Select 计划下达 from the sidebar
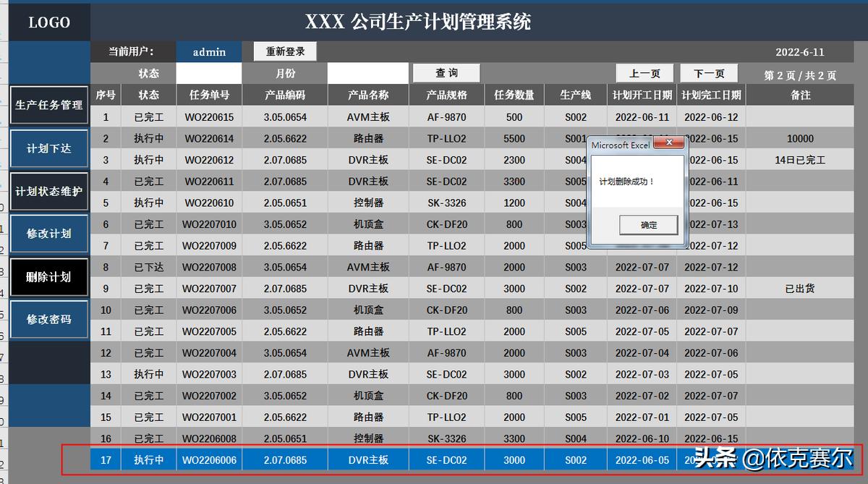Viewport: 868px width, 484px height. coord(48,148)
